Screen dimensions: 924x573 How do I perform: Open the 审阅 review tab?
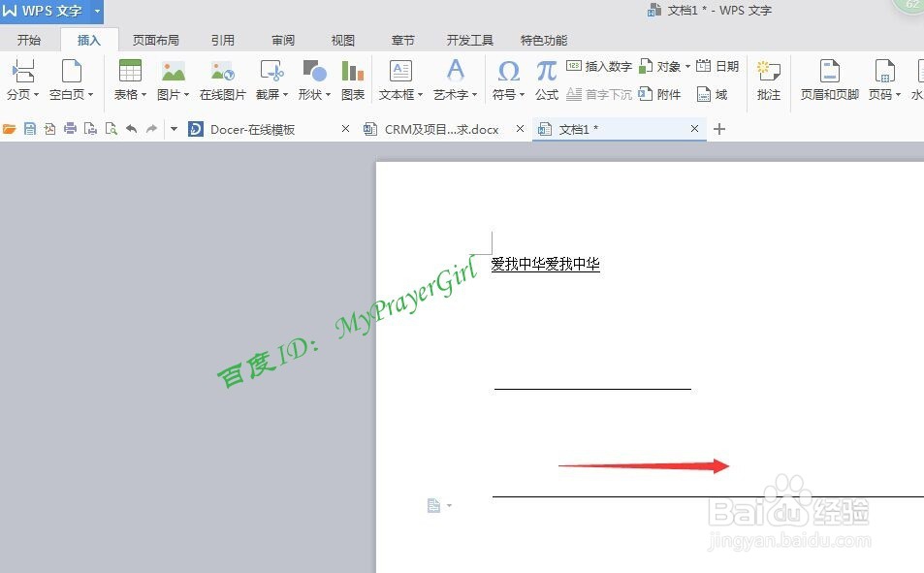[281, 40]
